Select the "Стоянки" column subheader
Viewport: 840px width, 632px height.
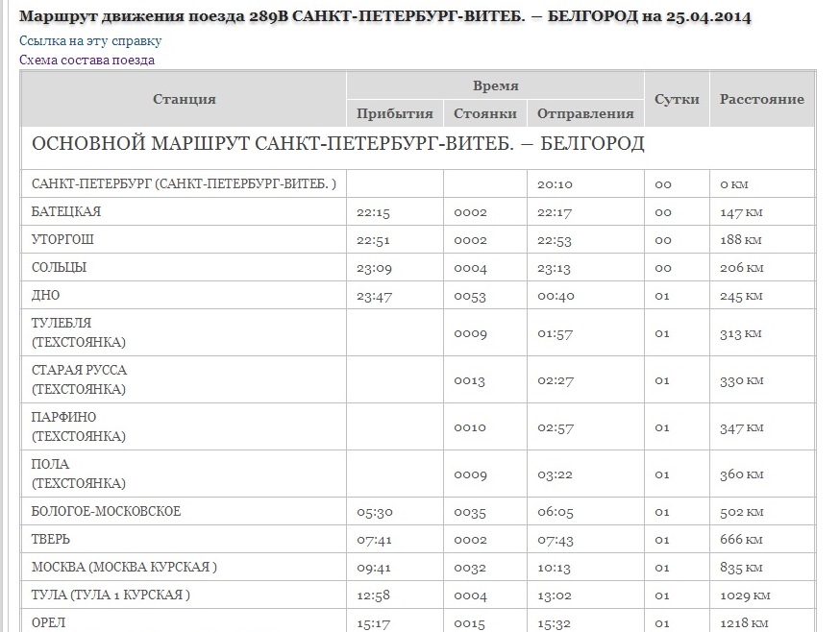tap(484, 113)
